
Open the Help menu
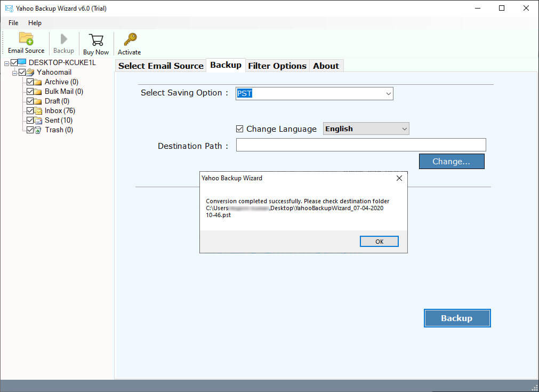(35, 23)
